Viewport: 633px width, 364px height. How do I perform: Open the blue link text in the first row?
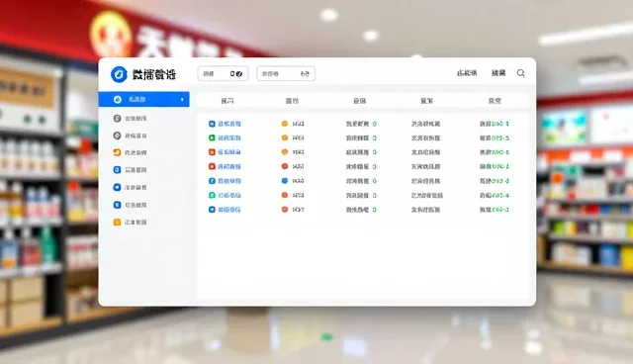[229, 124]
